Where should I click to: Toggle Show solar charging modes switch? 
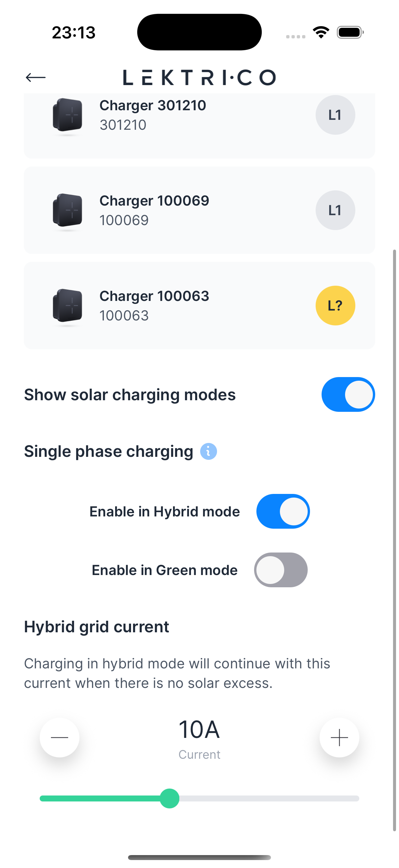pyautogui.click(x=348, y=395)
